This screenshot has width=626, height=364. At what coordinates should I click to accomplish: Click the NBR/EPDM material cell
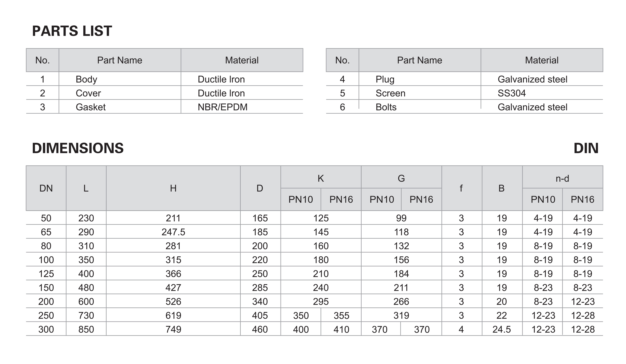pyautogui.click(x=242, y=107)
